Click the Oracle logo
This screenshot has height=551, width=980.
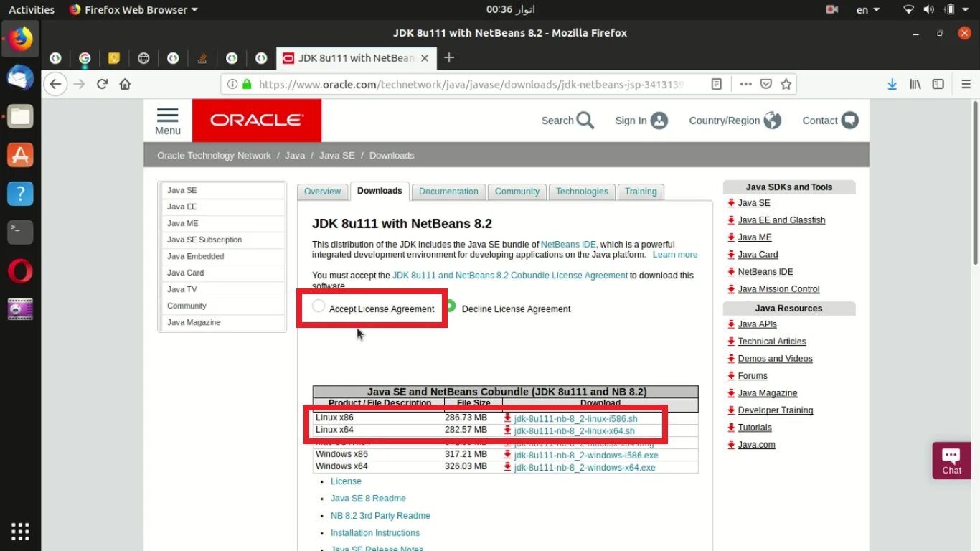257,121
